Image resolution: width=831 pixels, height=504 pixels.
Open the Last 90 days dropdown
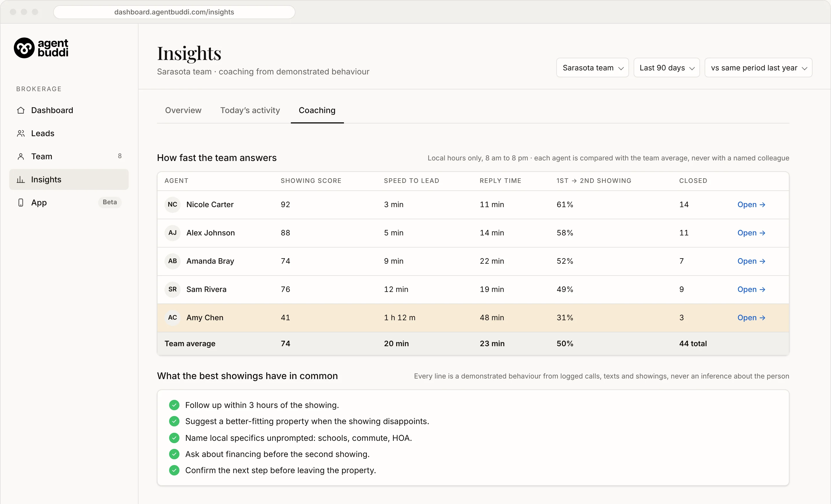click(667, 68)
